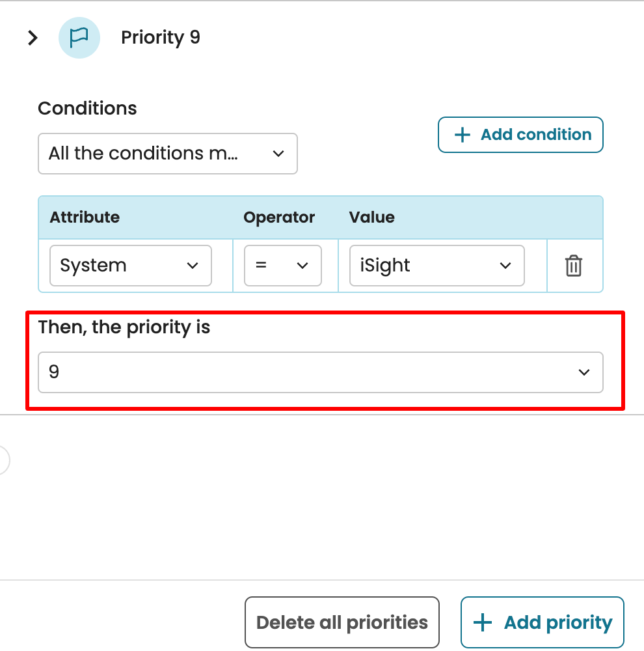Click the plus icon in Add condition

(462, 135)
